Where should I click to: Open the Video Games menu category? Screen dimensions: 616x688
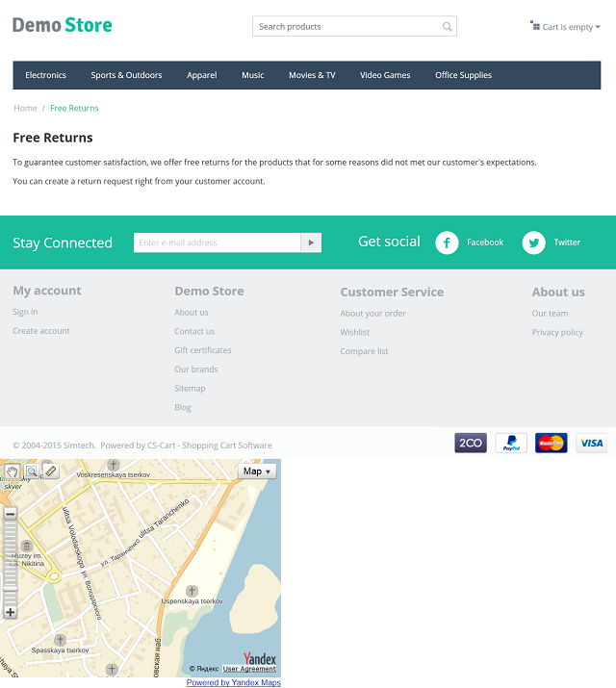[385, 75]
